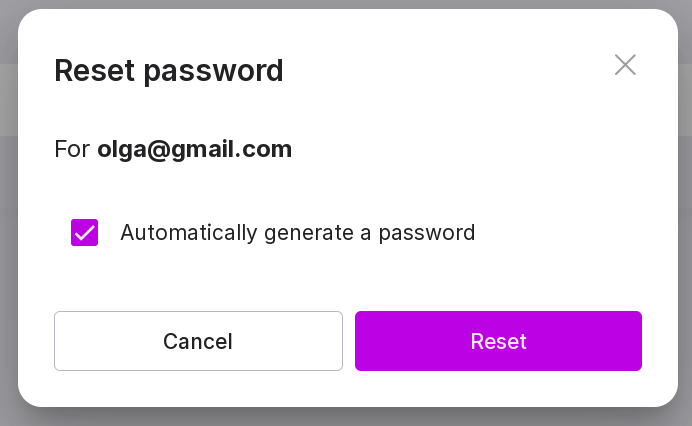Disable automatic password generation

click(85, 233)
